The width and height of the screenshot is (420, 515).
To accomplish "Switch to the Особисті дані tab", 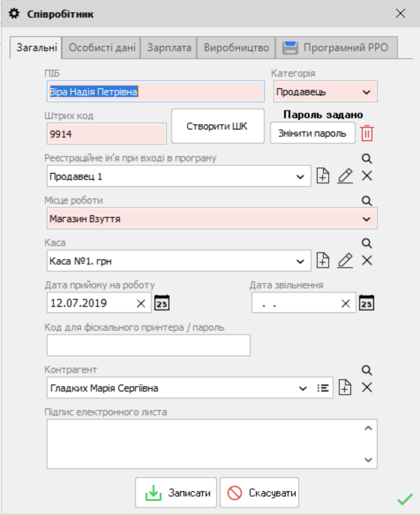I will pyautogui.click(x=102, y=48).
